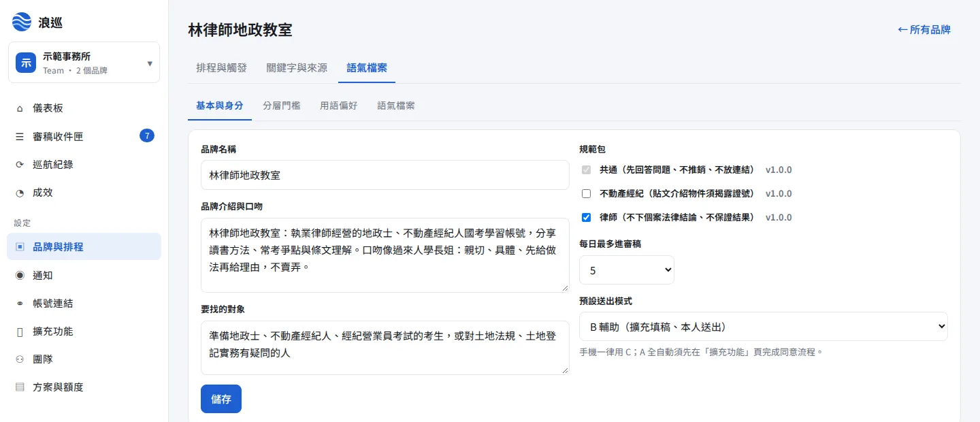Open the 用語偏好 sub-tab
980x422 pixels.
(339, 105)
